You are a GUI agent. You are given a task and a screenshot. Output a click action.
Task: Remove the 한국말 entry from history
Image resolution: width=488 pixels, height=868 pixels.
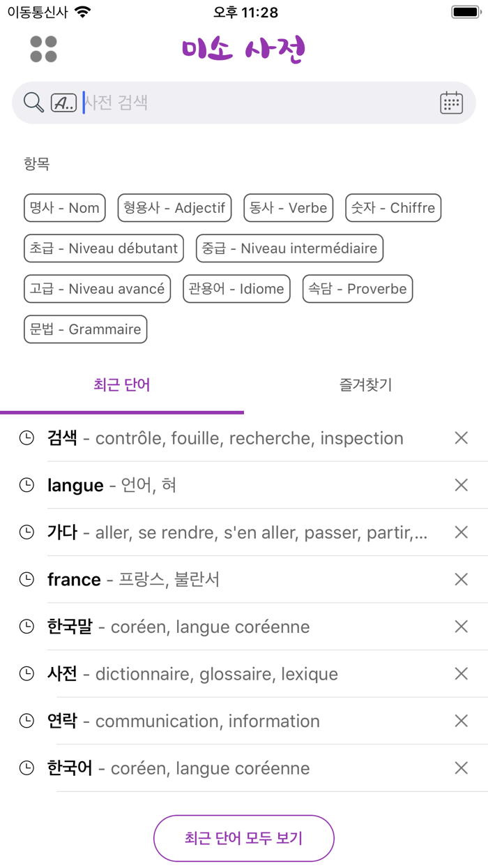pos(461,627)
